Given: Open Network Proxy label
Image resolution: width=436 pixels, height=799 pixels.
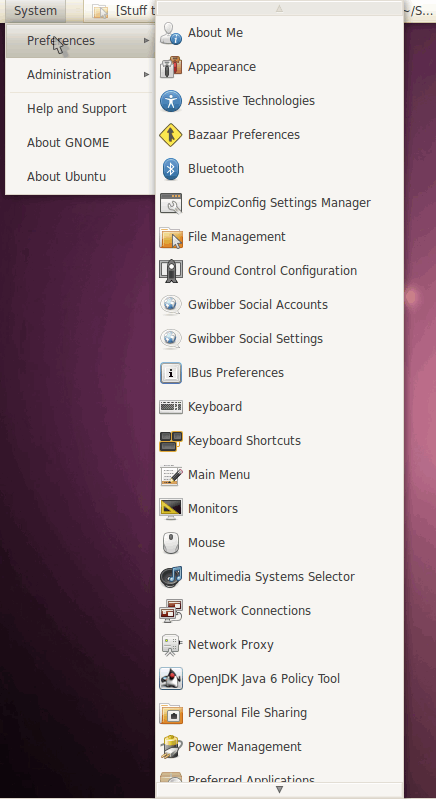Looking at the screenshot, I should tap(231, 645).
